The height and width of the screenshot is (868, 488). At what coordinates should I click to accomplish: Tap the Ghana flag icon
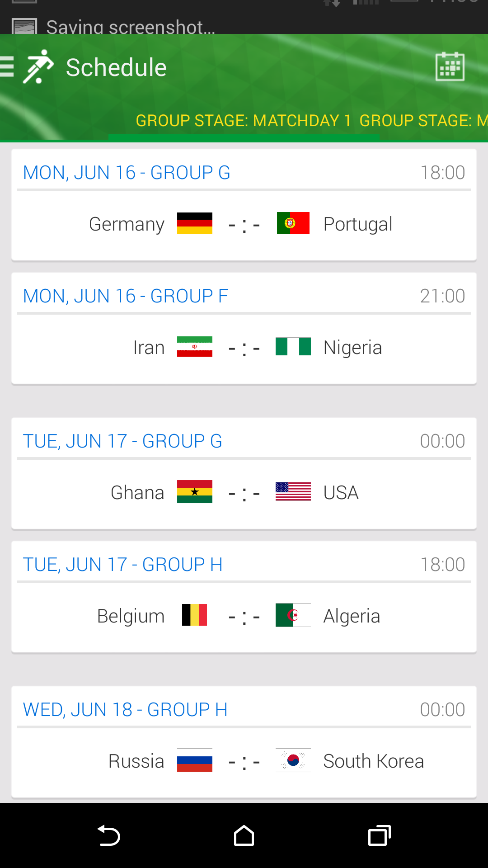pos(195,492)
